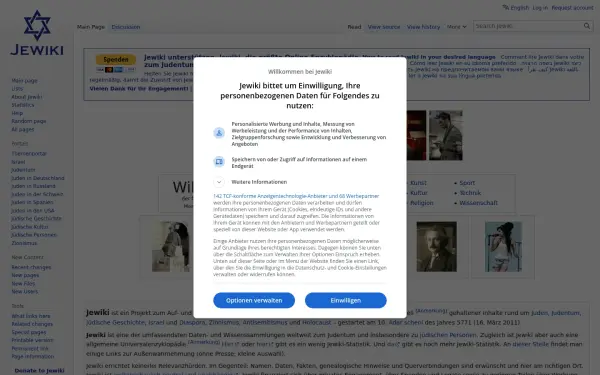Open Juden in Deutschland sidebar link
Viewport: 600px width, 375px height.
pyautogui.click(x=38, y=178)
